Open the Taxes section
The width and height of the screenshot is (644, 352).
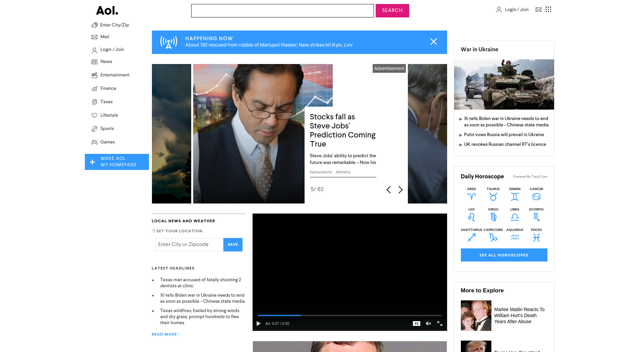106,102
